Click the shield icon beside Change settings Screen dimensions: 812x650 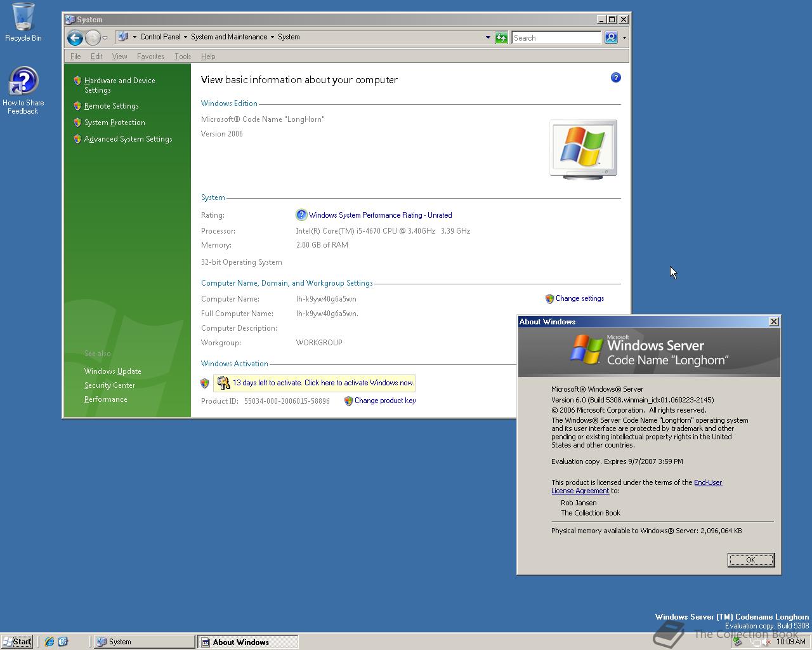tap(549, 298)
